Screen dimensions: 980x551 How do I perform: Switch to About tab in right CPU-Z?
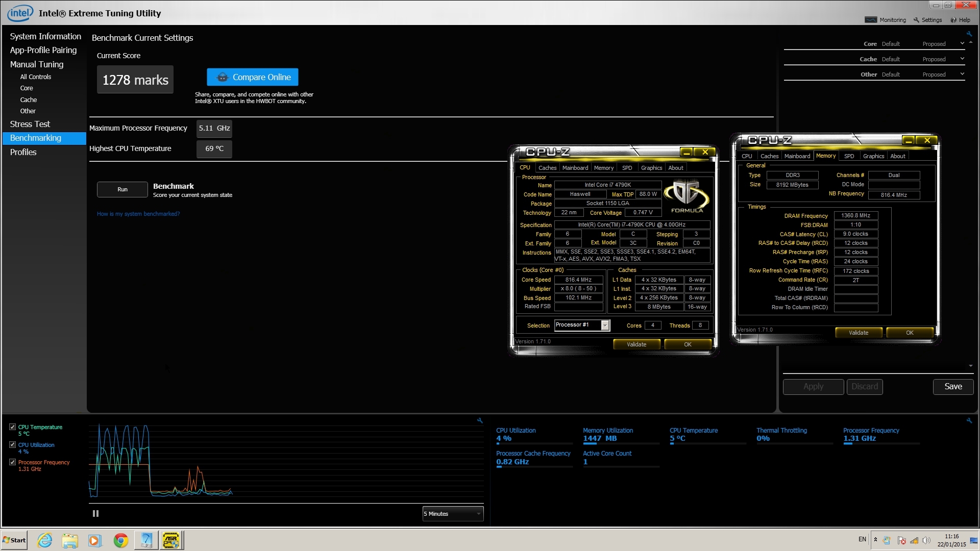[x=898, y=156]
